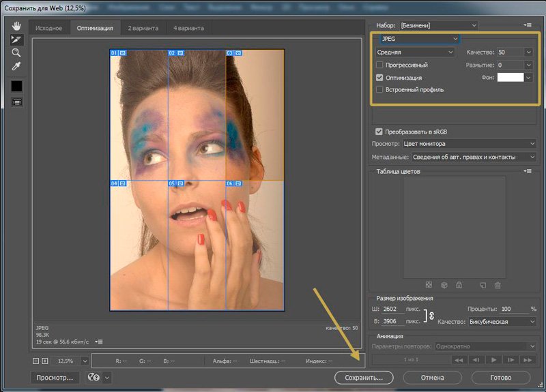Open the color table flyout menu icon
This screenshot has width=546, height=392.
[x=528, y=171]
